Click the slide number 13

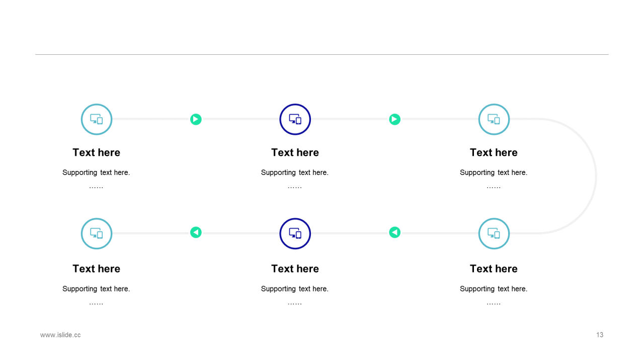tap(600, 335)
